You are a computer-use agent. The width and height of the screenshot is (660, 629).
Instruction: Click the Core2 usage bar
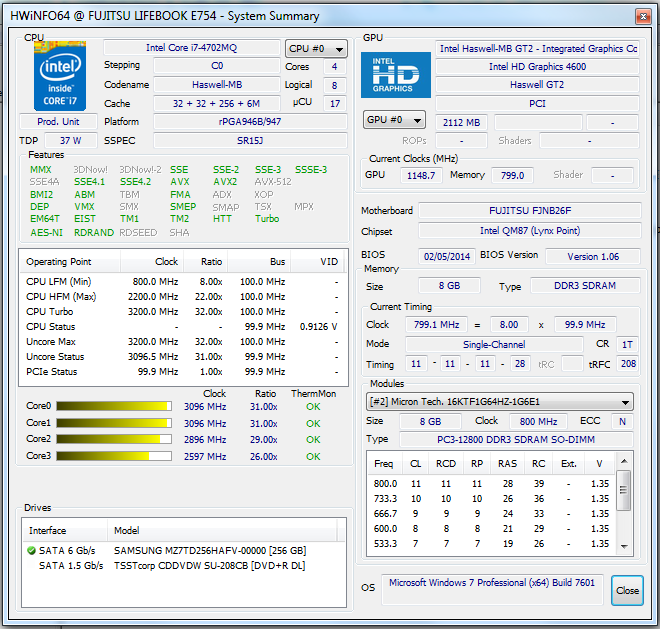pyautogui.click(x=114, y=439)
